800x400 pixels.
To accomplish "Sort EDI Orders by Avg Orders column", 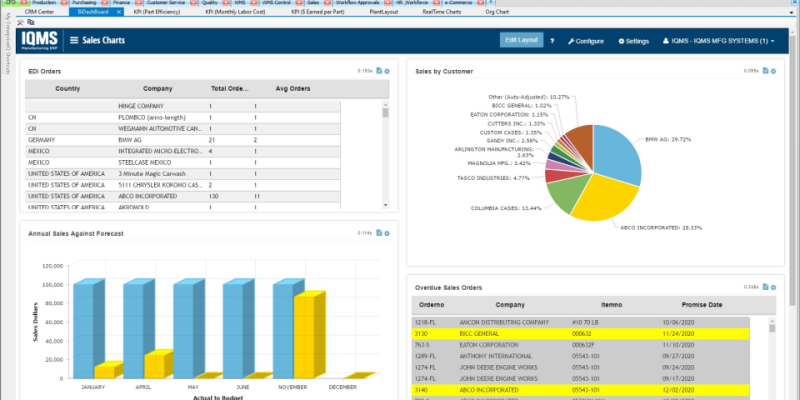I will 293,89.
